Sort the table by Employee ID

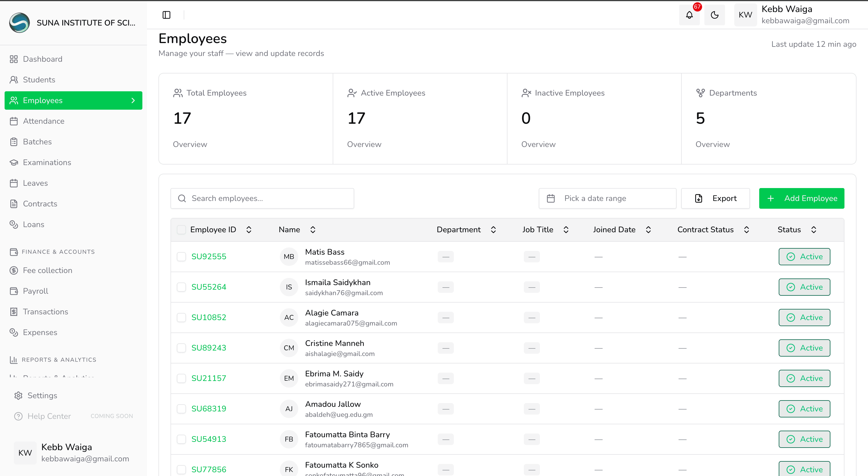pos(249,230)
